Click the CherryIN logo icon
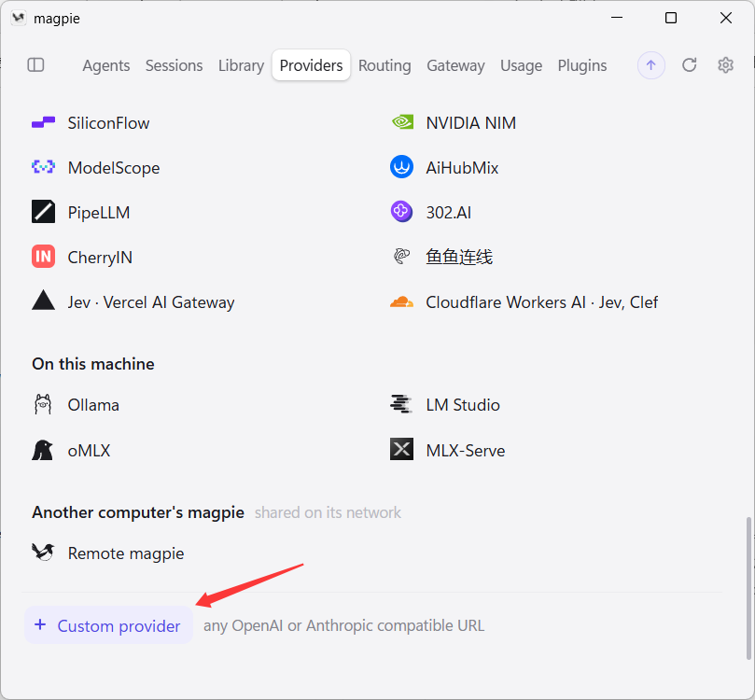Viewport: 755px width, 700px height. tap(43, 256)
